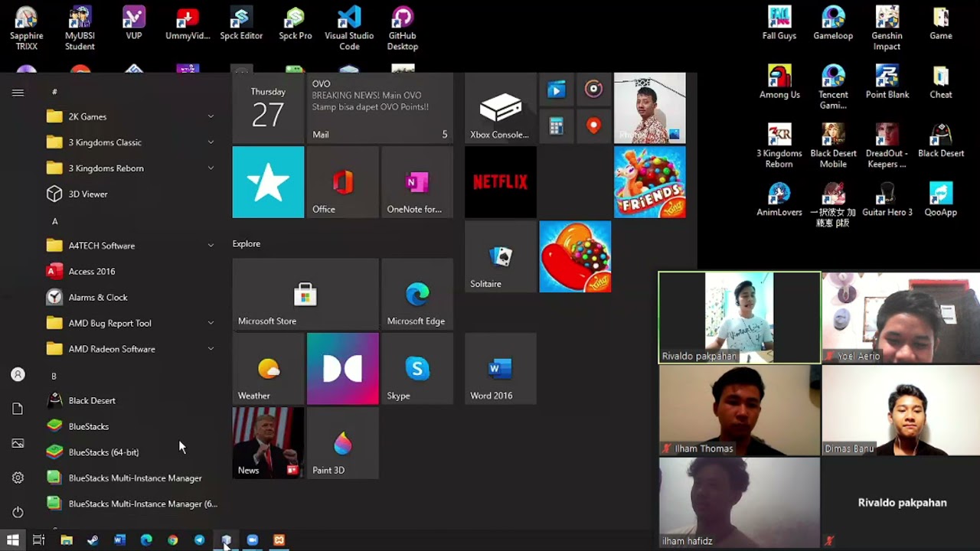Launch the Microsoft Edge tile
The width and height of the screenshot is (980, 551).
(x=417, y=294)
